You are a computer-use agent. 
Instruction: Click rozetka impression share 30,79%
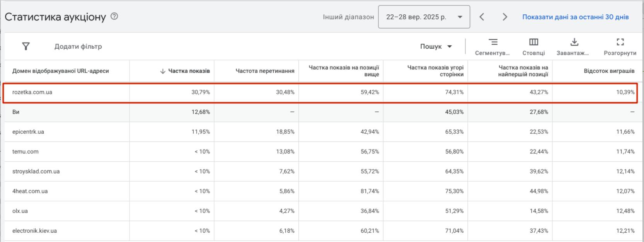point(201,92)
